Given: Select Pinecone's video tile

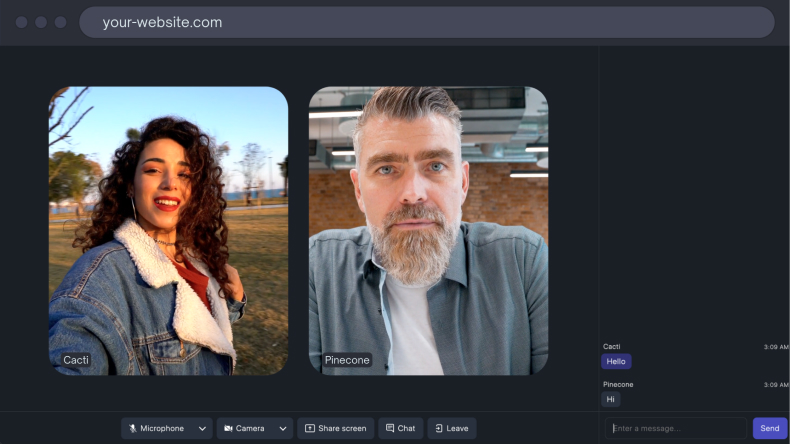Looking at the screenshot, I should click(x=428, y=230).
